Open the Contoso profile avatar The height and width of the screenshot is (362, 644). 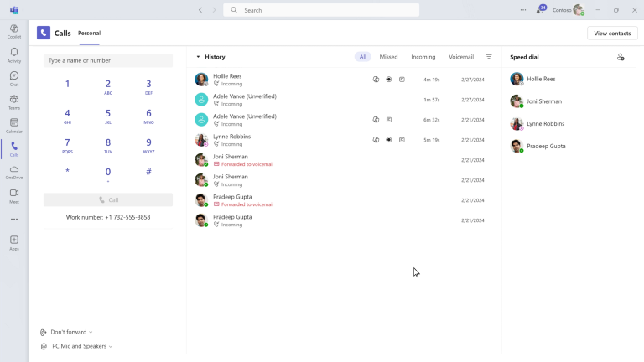(579, 10)
